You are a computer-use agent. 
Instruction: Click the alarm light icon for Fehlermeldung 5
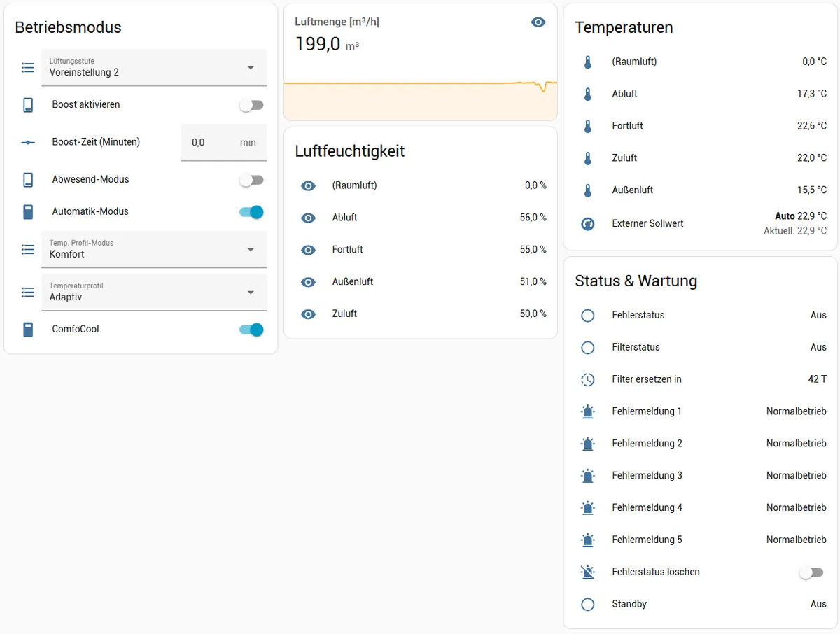coord(588,540)
